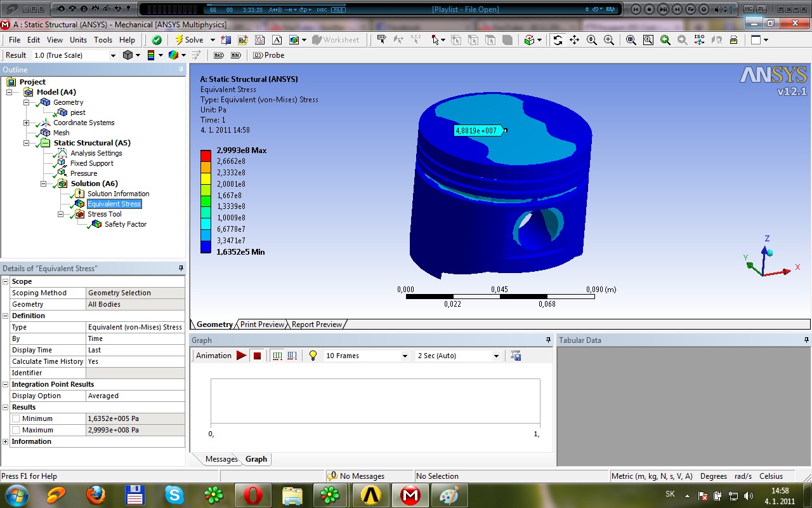
Task: Tick the Minimum result checkbox
Action: [x=16, y=418]
